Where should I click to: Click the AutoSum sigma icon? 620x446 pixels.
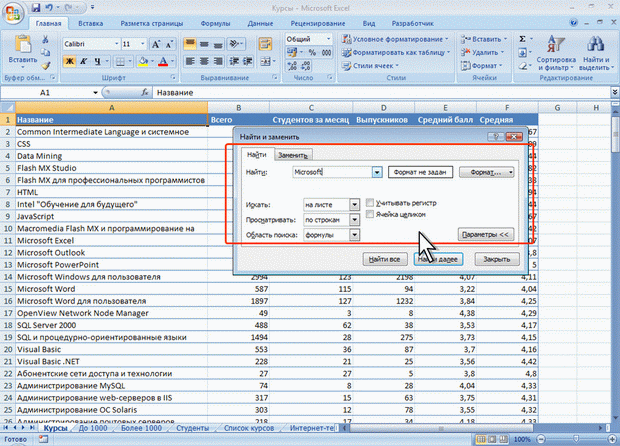click(524, 38)
